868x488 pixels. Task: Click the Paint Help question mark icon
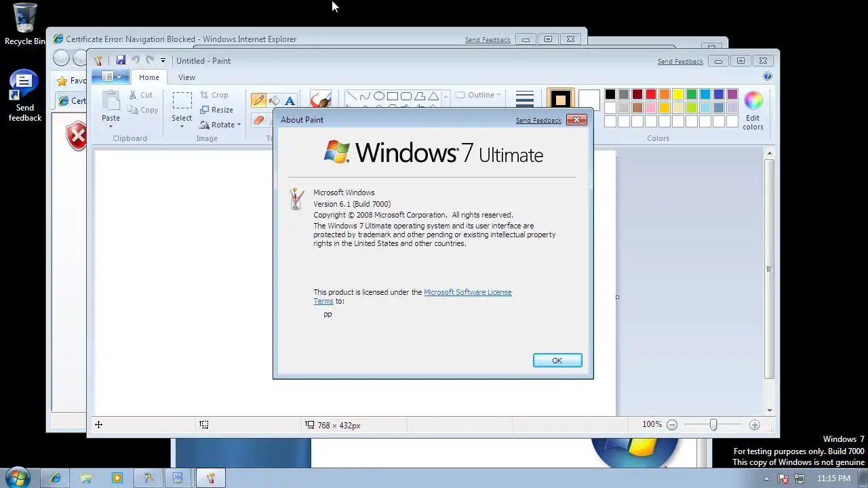pos(768,77)
